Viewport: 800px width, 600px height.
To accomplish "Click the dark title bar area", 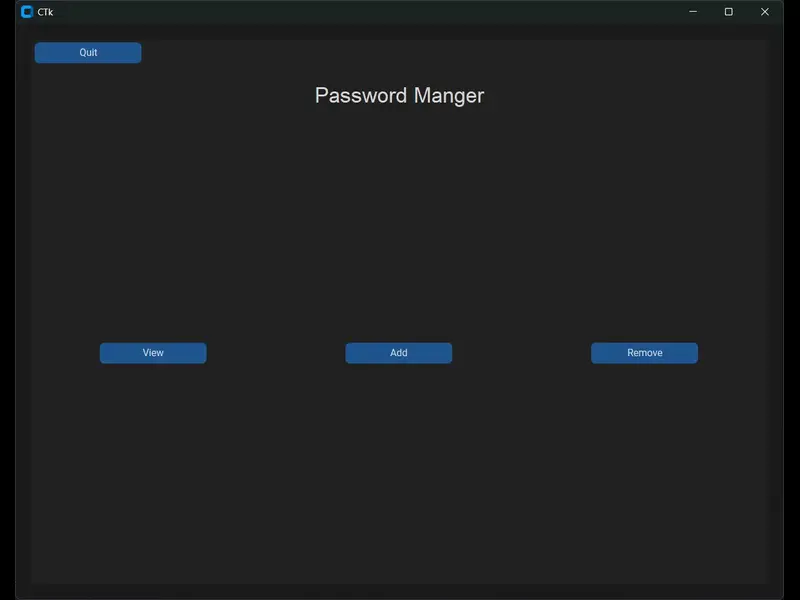I will click(x=400, y=11).
